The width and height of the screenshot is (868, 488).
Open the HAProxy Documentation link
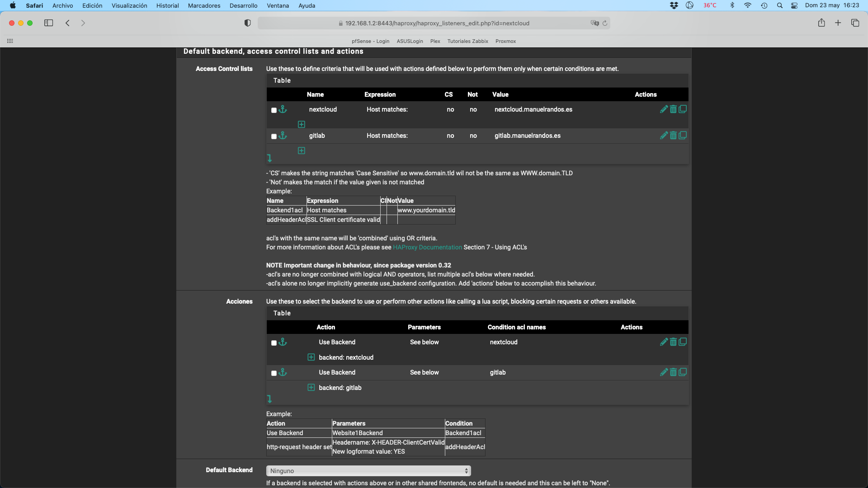pyautogui.click(x=427, y=247)
